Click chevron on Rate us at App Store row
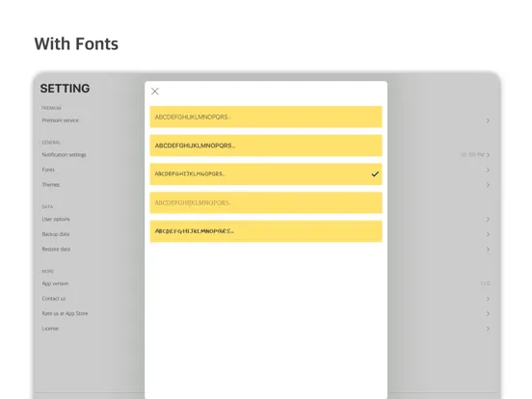Viewport: 532px width, 399px height. (x=488, y=313)
